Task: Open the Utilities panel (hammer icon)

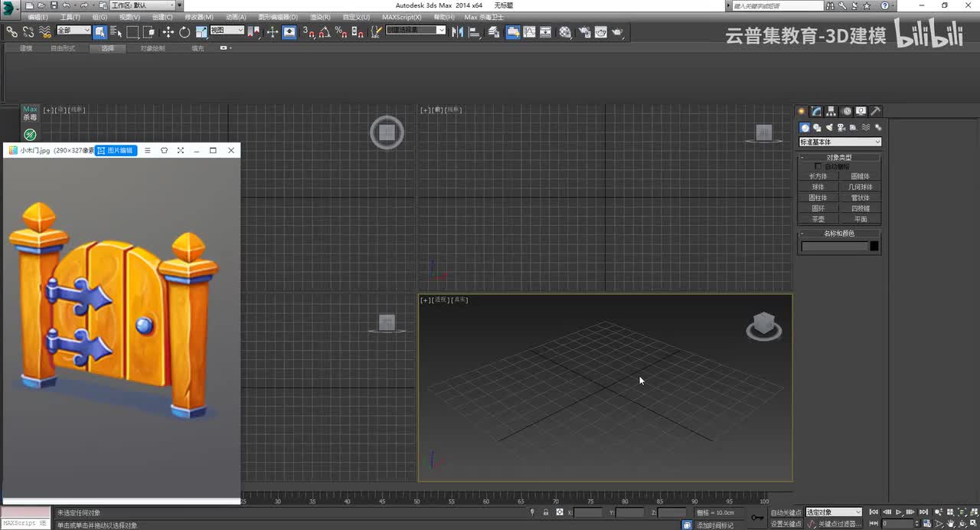Action: (x=876, y=111)
